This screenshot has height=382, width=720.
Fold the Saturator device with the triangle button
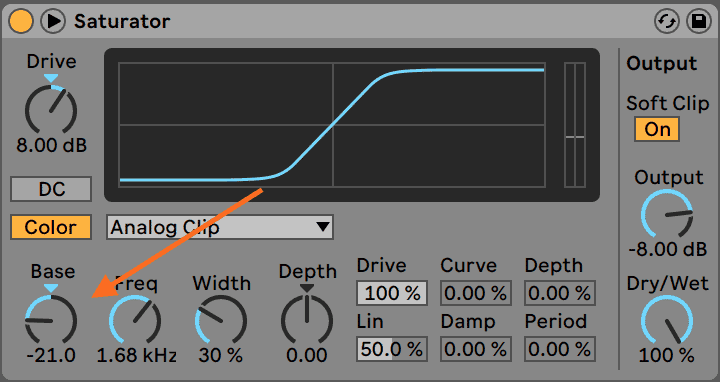pyautogui.click(x=53, y=21)
